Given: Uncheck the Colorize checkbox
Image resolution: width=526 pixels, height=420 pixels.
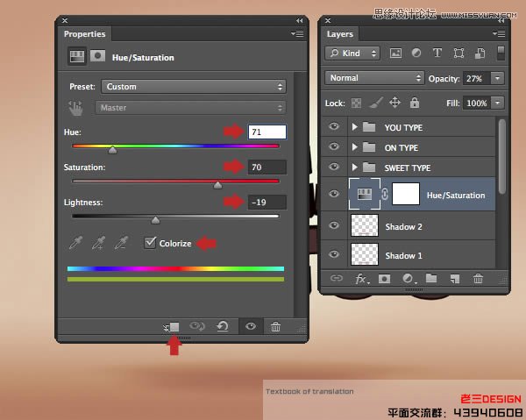Looking at the screenshot, I should [x=150, y=242].
